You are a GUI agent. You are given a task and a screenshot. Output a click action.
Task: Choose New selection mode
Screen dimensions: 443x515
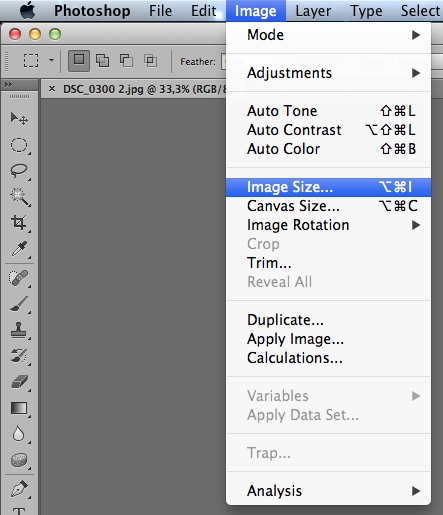(79, 61)
